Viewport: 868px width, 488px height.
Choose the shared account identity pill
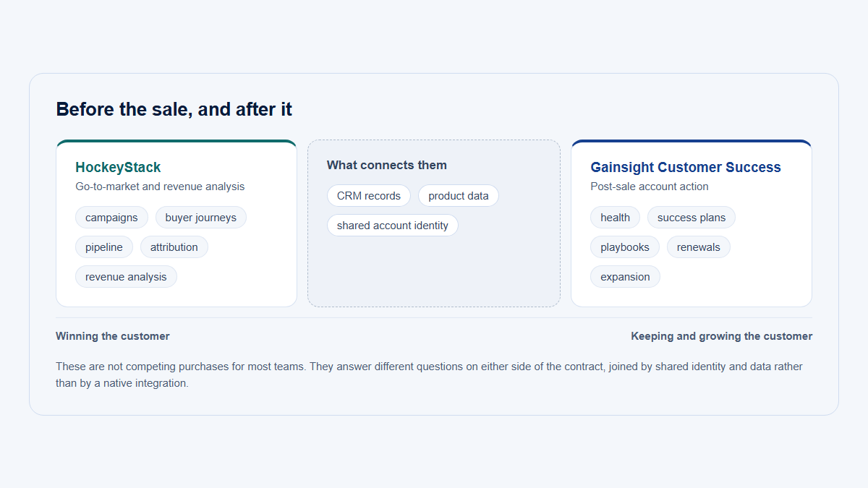393,226
